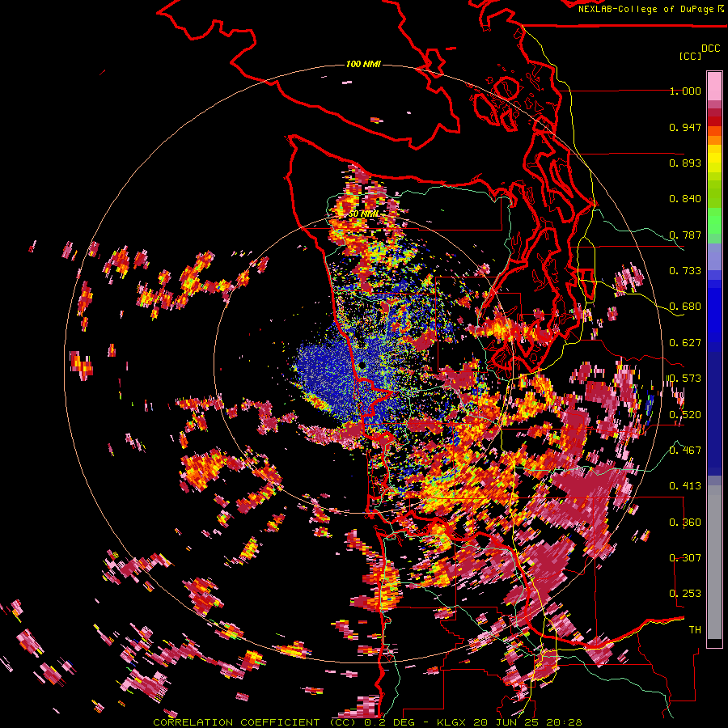Image resolution: width=728 pixels, height=728 pixels.
Task: Click the KLGX station identifier
Action: [453, 722]
